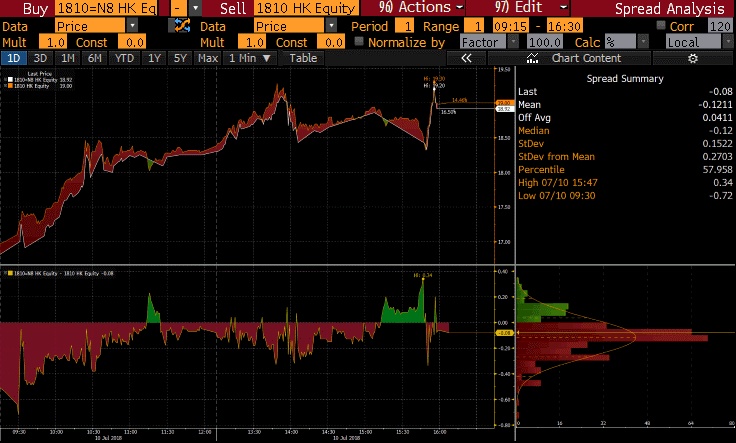The width and height of the screenshot is (736, 443).
Task: Click the settings gear icon
Action: coord(691,58)
